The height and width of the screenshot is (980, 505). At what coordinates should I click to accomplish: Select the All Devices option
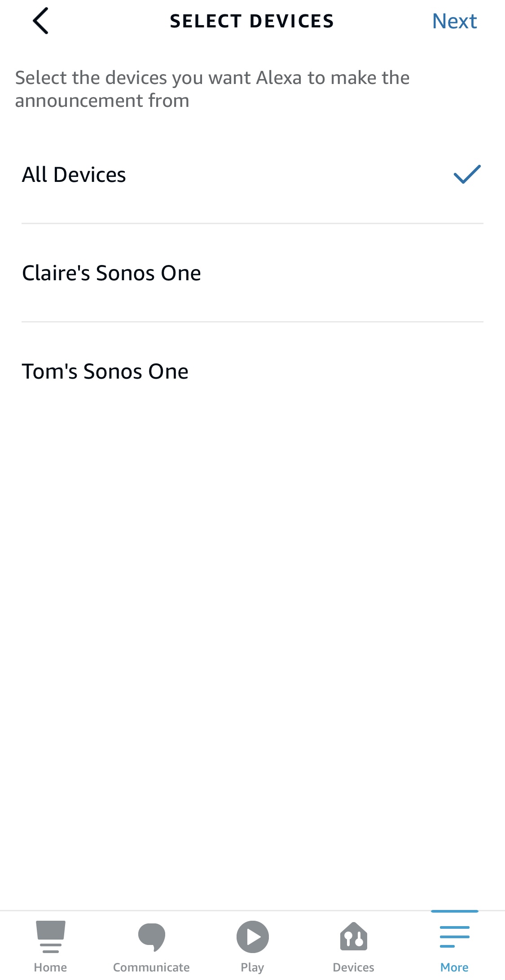[74, 175]
